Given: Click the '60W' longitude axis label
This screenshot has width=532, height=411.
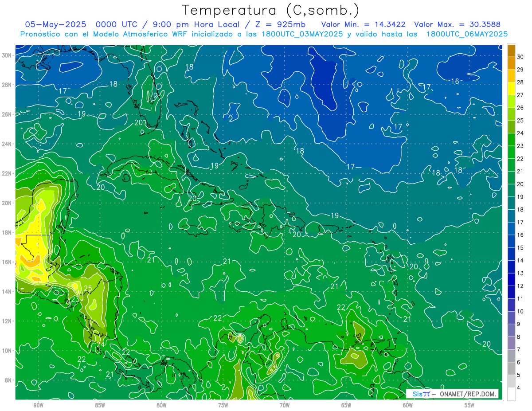Looking at the screenshot, I should click(408, 405).
